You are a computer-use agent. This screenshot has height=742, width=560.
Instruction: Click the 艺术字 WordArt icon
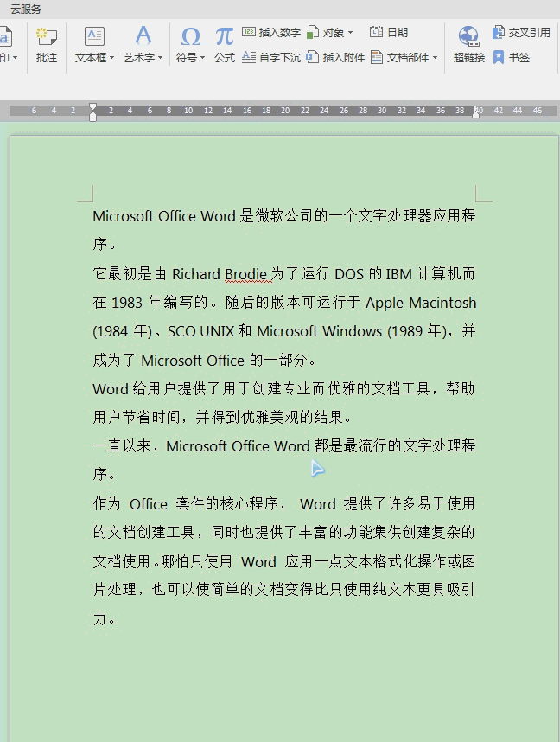pyautogui.click(x=143, y=36)
